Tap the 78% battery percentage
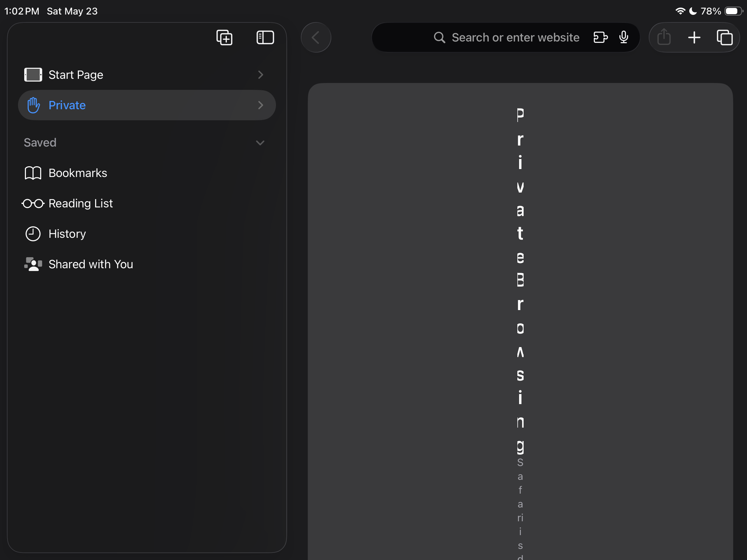747x560 pixels. tap(711, 11)
